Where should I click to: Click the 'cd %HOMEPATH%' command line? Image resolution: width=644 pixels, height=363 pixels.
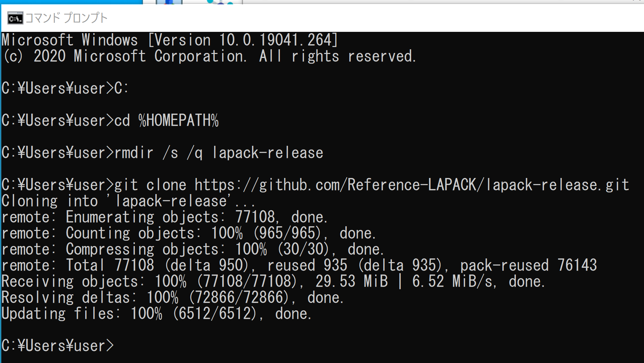point(110,121)
